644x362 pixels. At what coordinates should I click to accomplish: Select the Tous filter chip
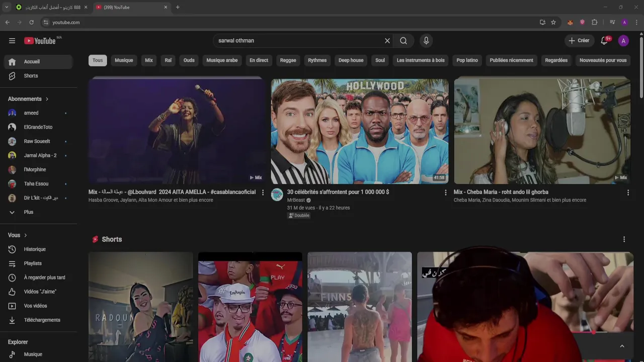pos(98,60)
